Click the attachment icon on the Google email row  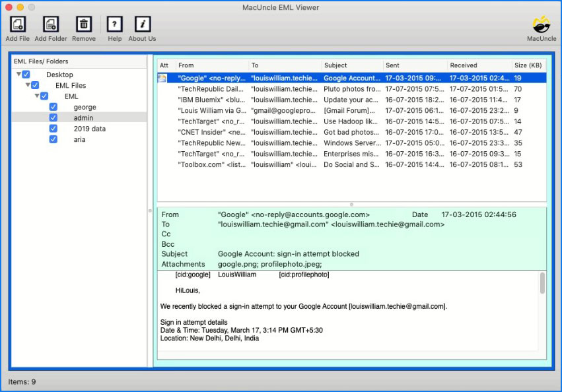[162, 77]
